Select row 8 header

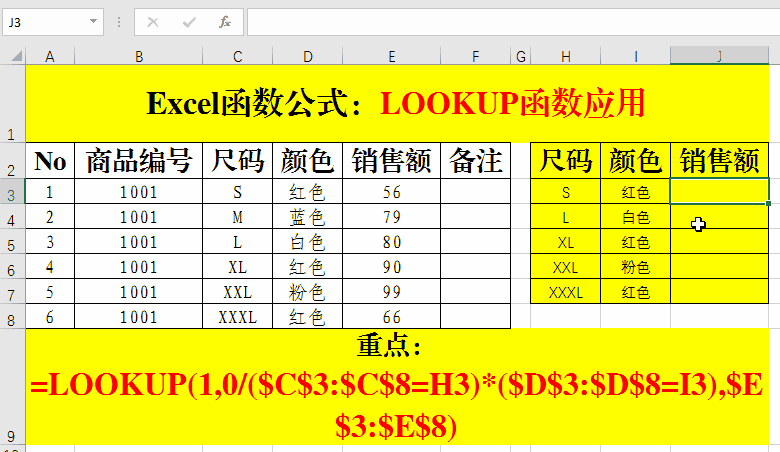tap(12, 316)
